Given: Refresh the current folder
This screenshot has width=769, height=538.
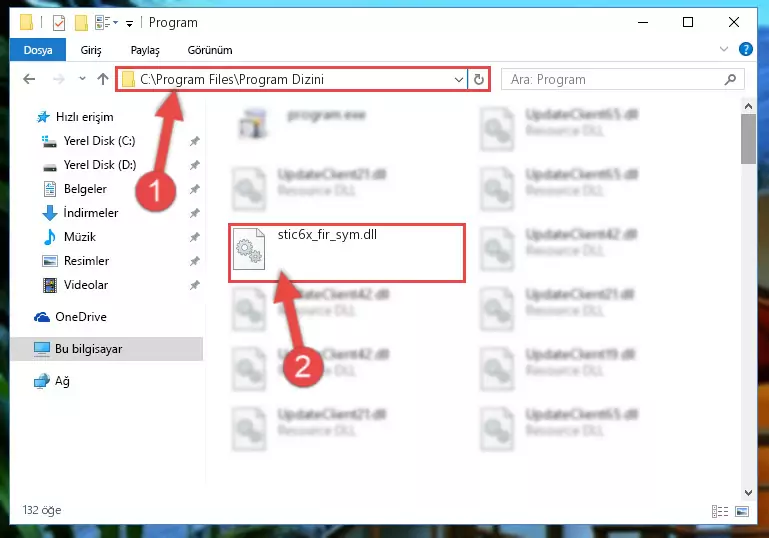Looking at the screenshot, I should 478,79.
